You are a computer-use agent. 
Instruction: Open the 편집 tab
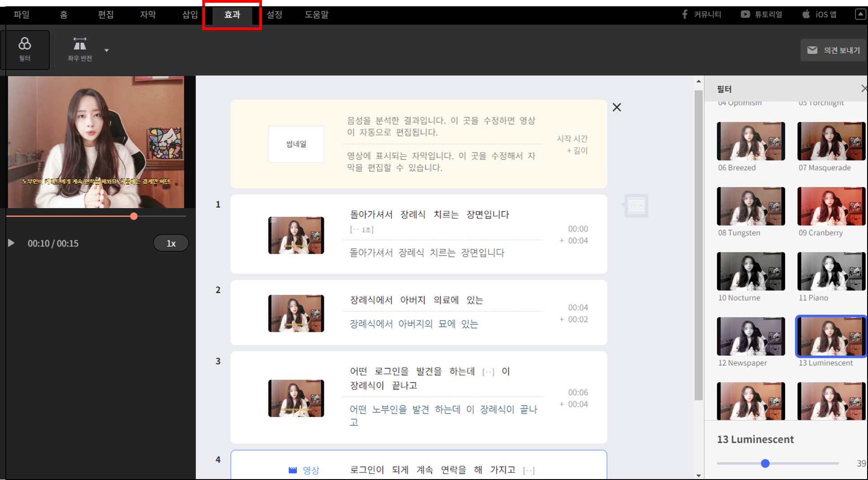click(x=105, y=14)
